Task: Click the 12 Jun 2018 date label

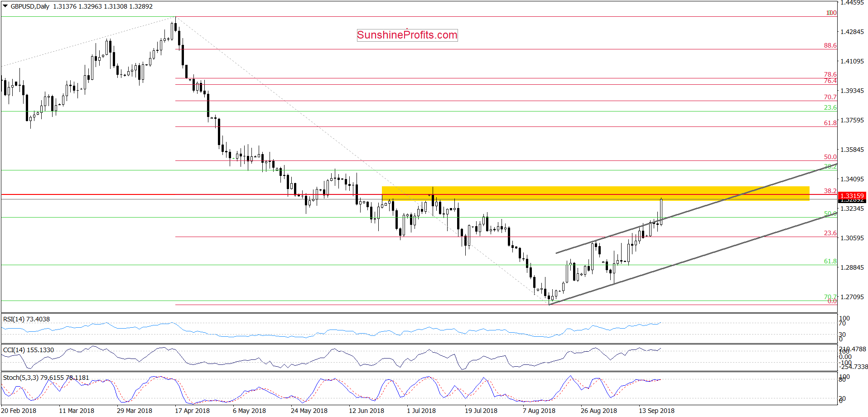Action: (366, 411)
